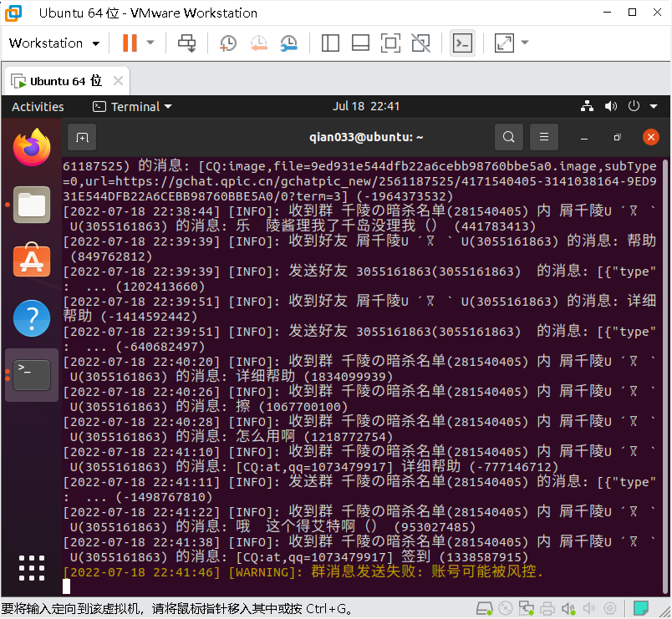Take a snapshot of this virtual machine
Viewport: 672px width, 619px height.
228,43
